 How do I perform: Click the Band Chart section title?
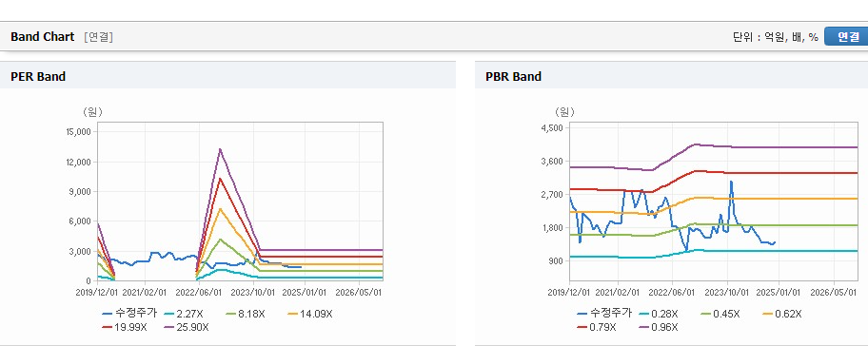click(x=42, y=36)
